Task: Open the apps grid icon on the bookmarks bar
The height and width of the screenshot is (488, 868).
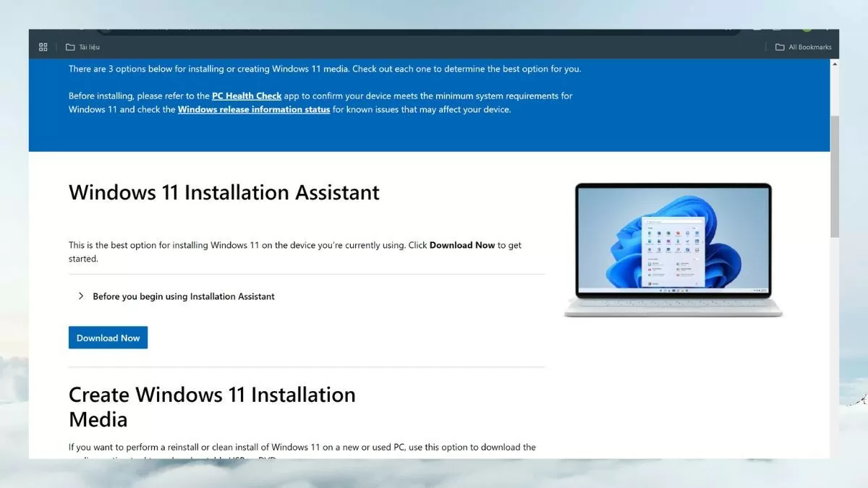Action: coord(43,46)
